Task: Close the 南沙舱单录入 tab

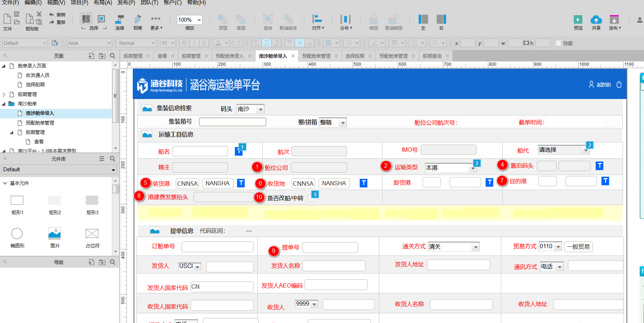Action: click(x=293, y=56)
